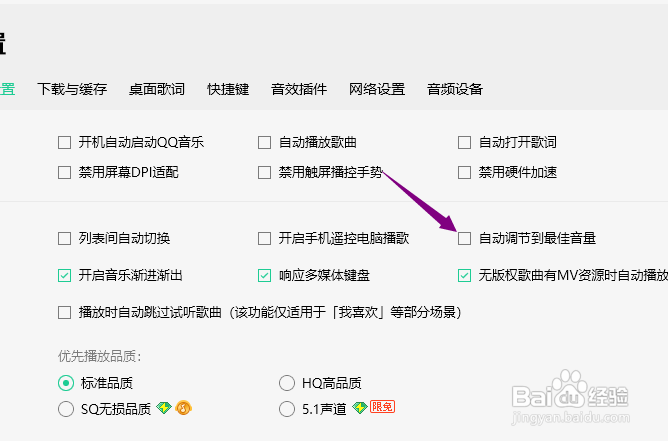Open 音效插件 tab
Screen dimensions: 668x441
(299, 89)
